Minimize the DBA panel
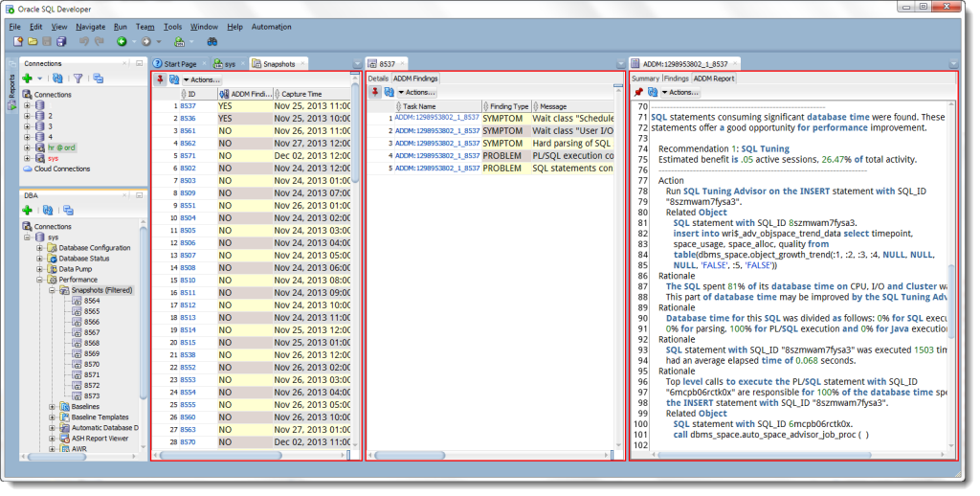Image resolution: width=980 pixels, height=496 pixels. pyautogui.click(x=139, y=195)
